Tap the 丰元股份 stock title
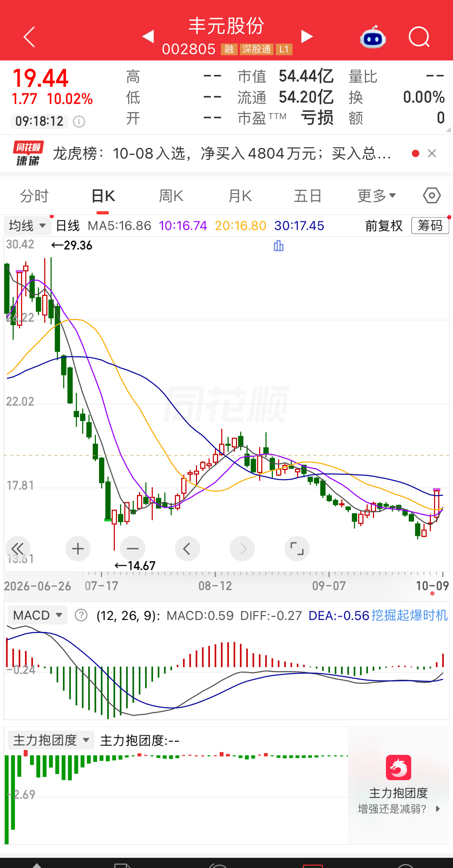Screen dimensions: 453x868 (x=226, y=26)
